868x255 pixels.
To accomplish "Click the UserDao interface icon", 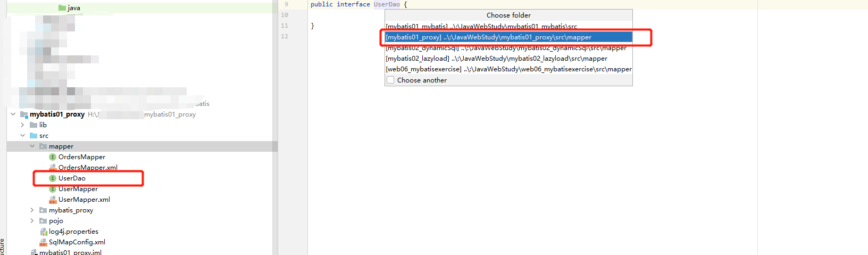I will [x=53, y=178].
